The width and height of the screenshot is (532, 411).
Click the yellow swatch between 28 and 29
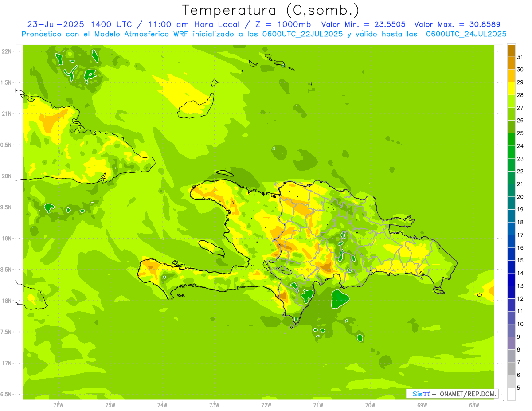pyautogui.click(x=511, y=89)
